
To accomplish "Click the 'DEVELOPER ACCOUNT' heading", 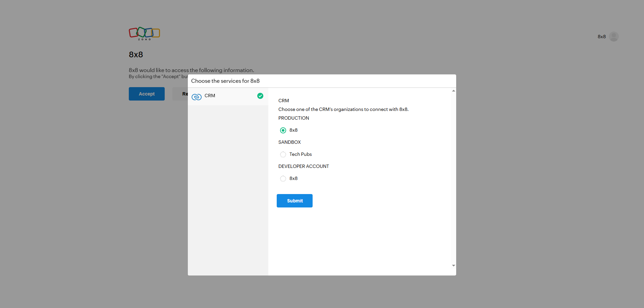I will (304, 166).
